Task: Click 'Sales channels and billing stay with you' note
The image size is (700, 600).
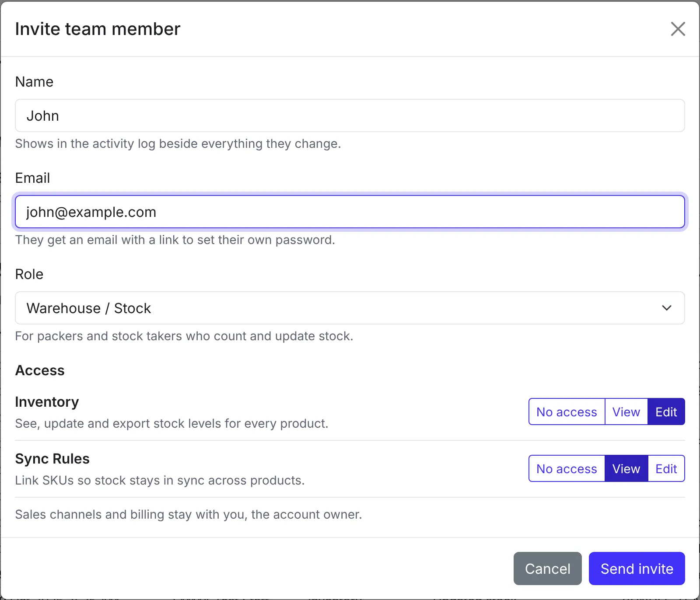Action: (x=189, y=515)
